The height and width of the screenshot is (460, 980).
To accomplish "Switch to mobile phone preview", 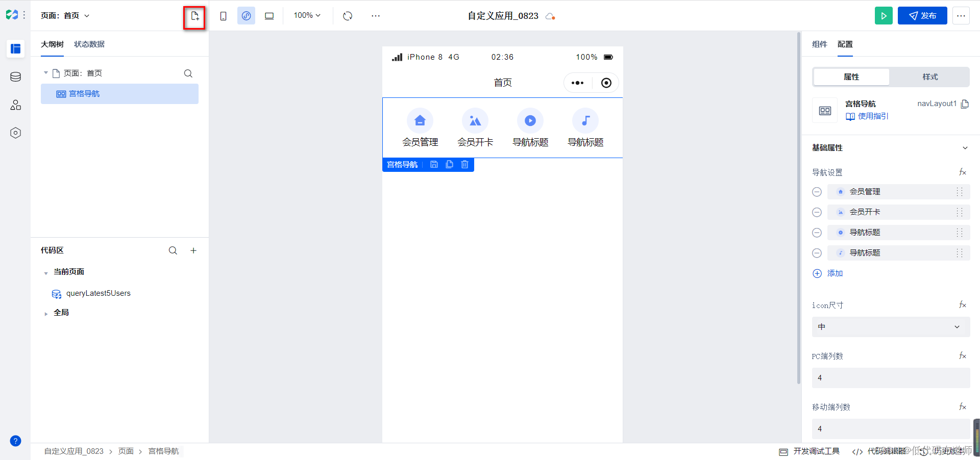I will point(223,16).
